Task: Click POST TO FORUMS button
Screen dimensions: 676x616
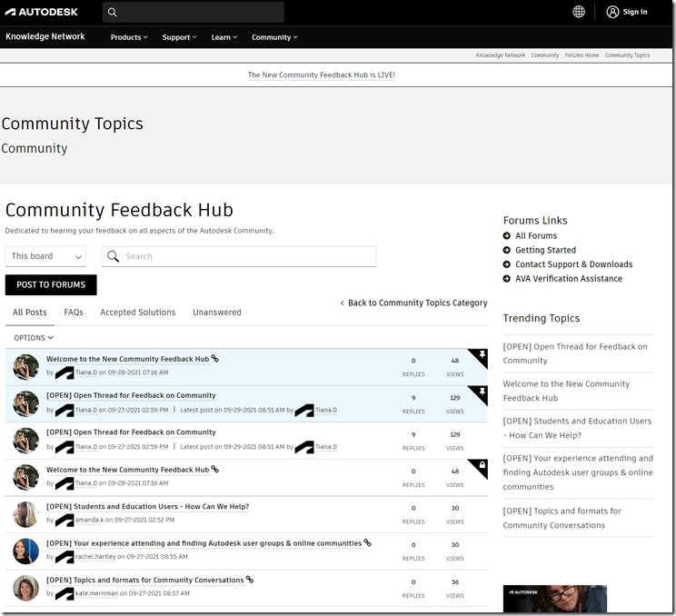Action: (x=51, y=285)
